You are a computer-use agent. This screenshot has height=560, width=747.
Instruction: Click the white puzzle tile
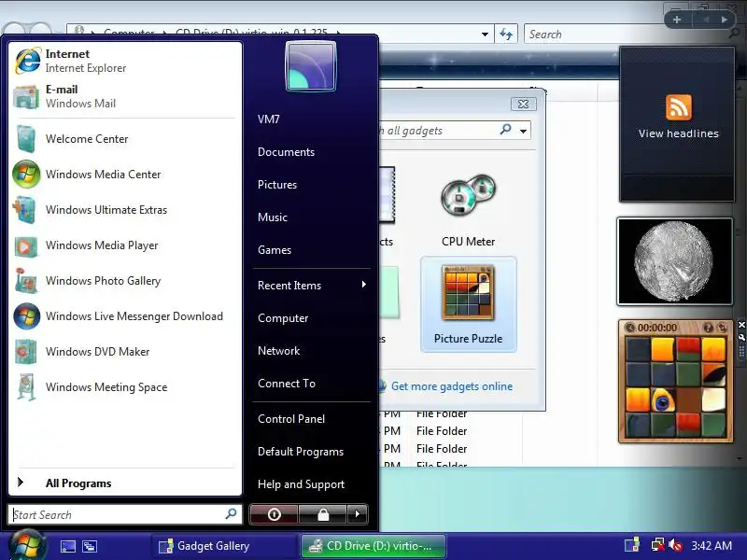tap(713, 399)
